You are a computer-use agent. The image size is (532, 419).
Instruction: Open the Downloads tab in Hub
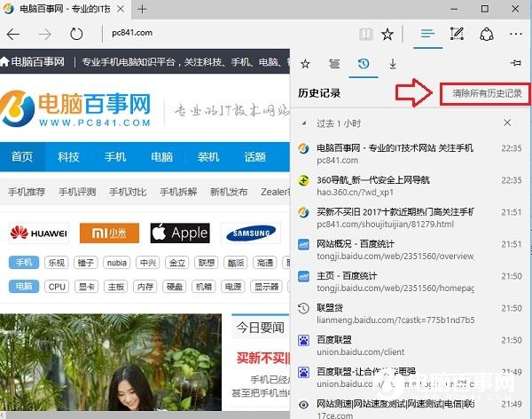click(393, 64)
